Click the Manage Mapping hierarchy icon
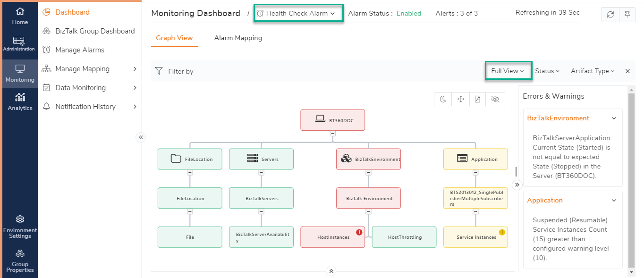644x278 pixels. click(x=46, y=69)
